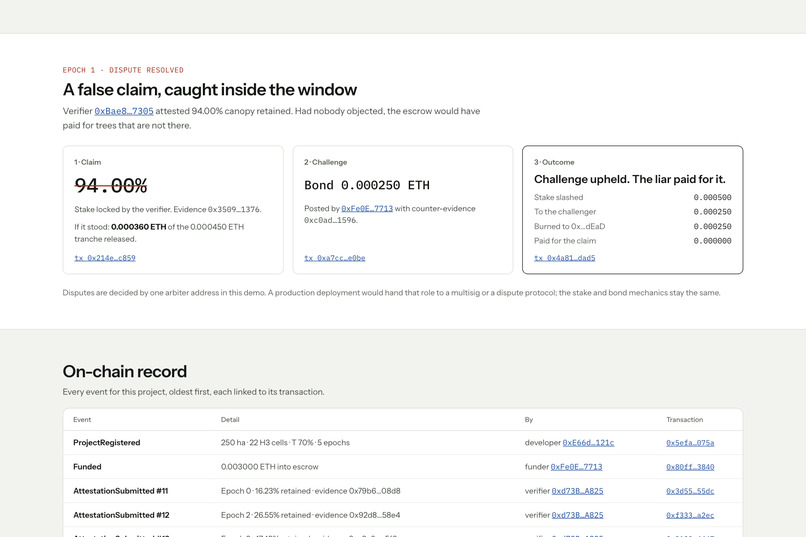Click the Paid for the claim value 0.000000

pyautogui.click(x=712, y=240)
